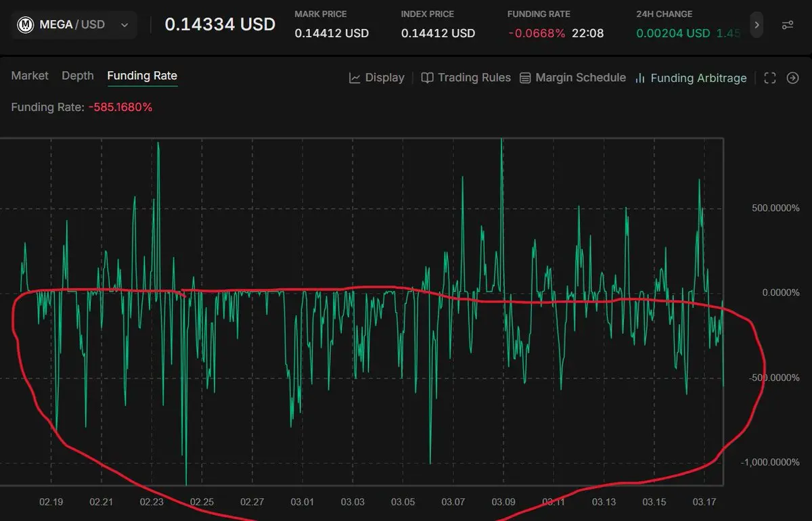812x521 pixels.
Task: Click the 03.05 date on x-axis
Action: point(403,502)
